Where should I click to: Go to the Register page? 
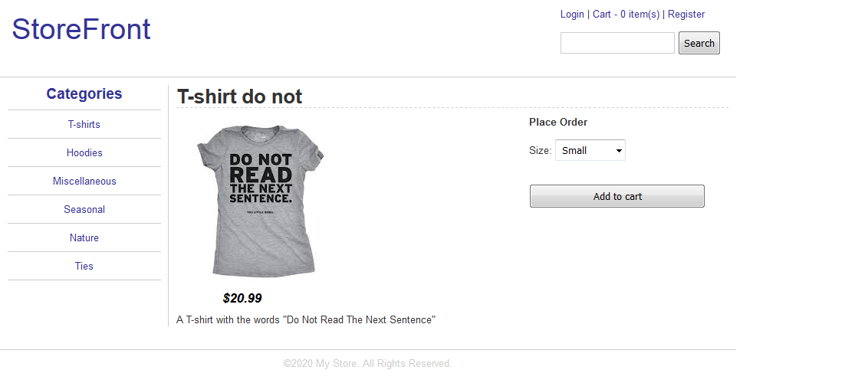(686, 15)
